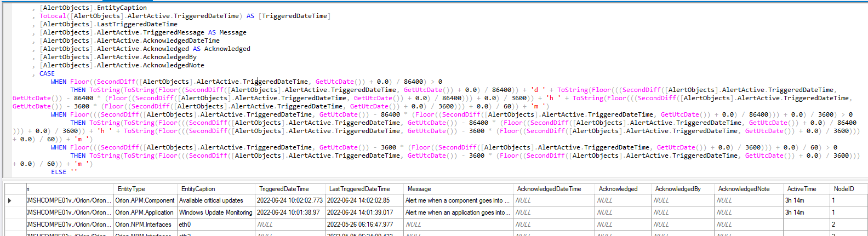Viewport: 868px width, 236px height.
Task: Click the NodeID column header
Action: (x=848, y=189)
